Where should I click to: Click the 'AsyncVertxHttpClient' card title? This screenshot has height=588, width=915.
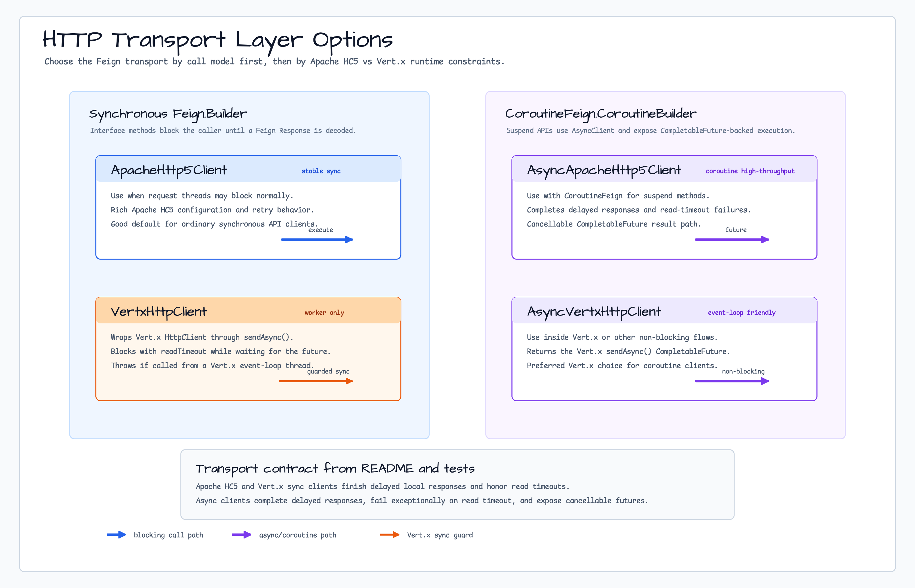[x=594, y=312]
